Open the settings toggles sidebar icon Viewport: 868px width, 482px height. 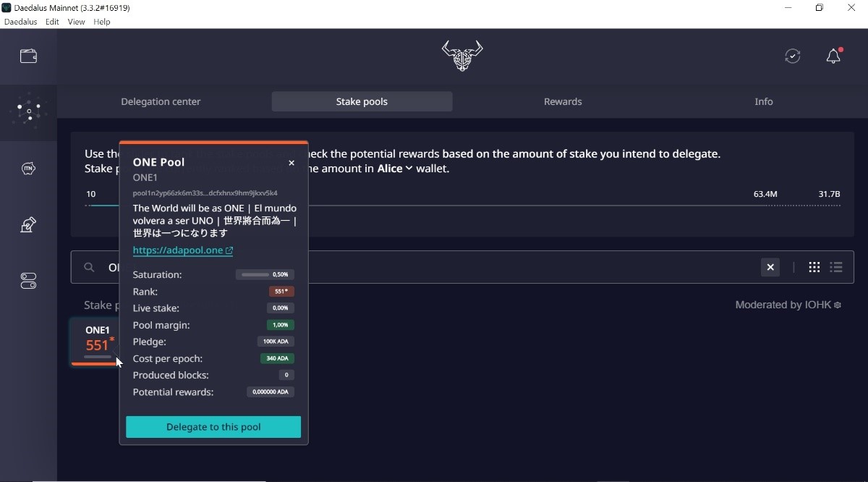coord(28,281)
